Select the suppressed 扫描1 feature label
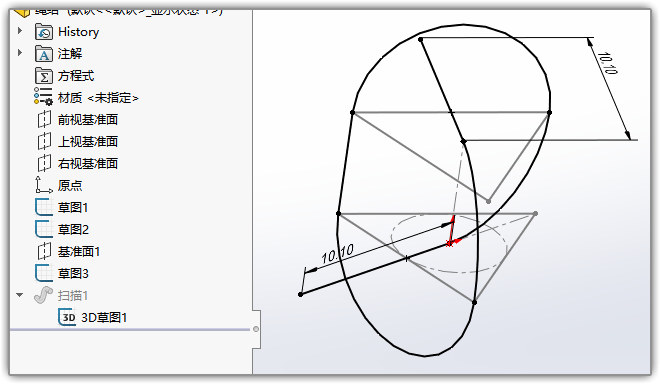The width and height of the screenshot is (660, 384). pos(73,295)
